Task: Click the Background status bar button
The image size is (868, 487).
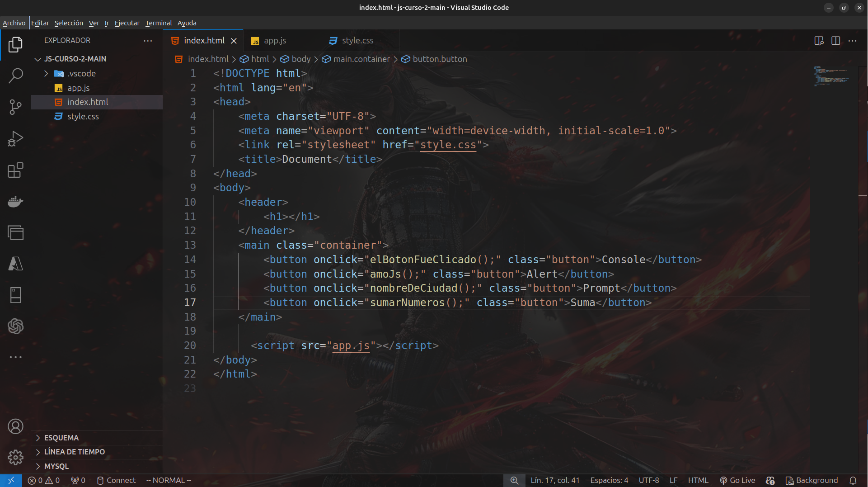Action: click(812, 480)
